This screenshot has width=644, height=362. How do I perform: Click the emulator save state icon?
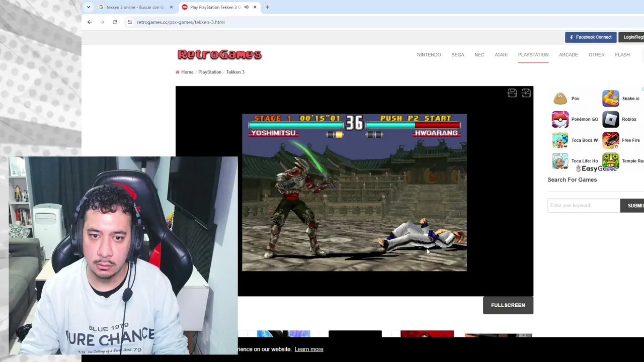point(512,93)
